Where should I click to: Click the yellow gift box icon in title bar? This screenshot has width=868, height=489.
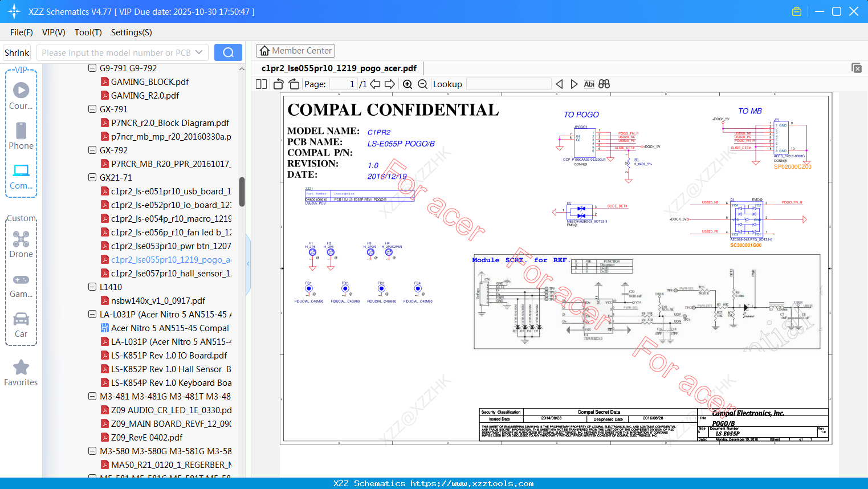tap(797, 11)
